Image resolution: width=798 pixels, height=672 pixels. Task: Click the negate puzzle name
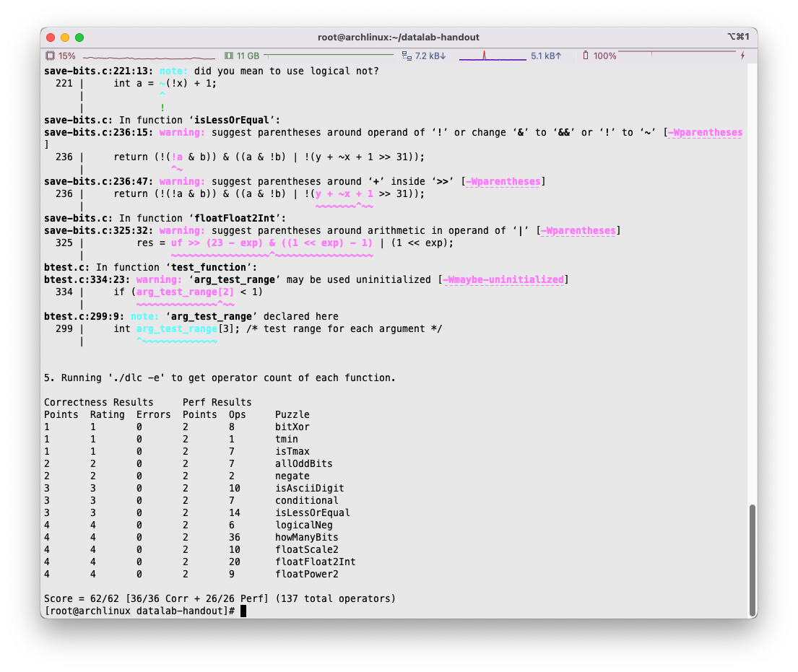292,476
